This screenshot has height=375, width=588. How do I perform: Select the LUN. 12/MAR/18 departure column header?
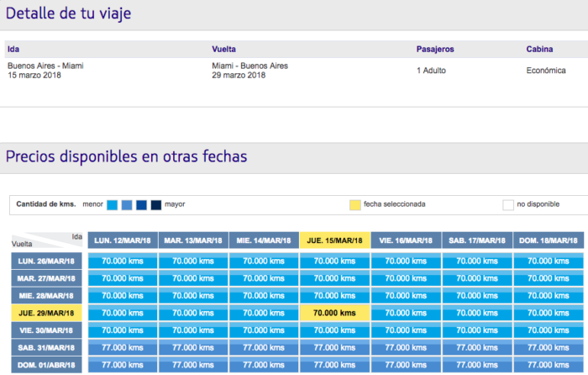tap(122, 240)
